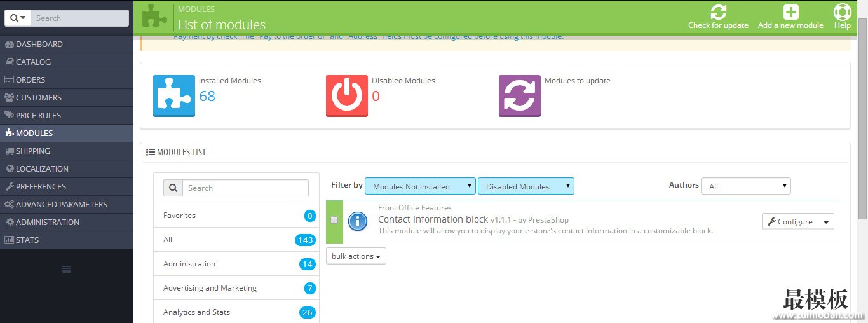Viewport: 868px width, 323px height.
Task: Open the Authors All dropdown
Action: pos(746,186)
